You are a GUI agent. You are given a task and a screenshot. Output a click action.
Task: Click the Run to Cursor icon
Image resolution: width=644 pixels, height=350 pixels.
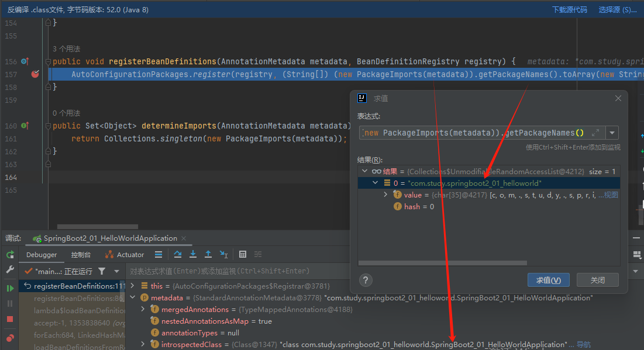click(223, 255)
